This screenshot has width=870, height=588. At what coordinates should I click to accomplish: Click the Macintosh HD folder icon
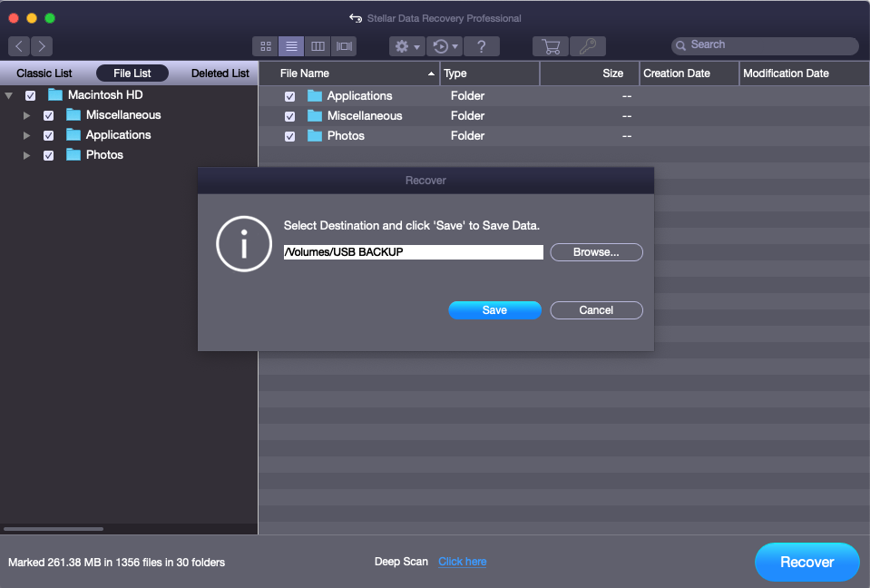click(x=55, y=94)
